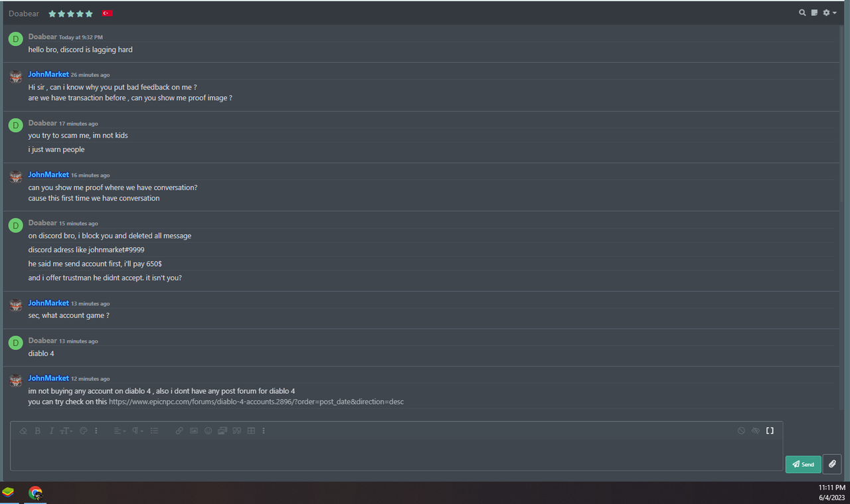Click 'discord adress like johnmarket#9999' text
This screenshot has width=850, height=504.
(x=86, y=250)
